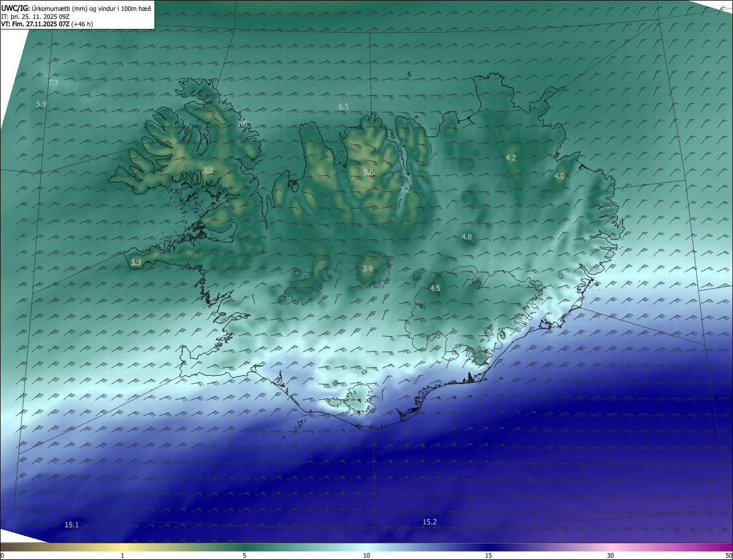Click the initial time 'IT: þri. 25. 11. 2025 09Z'

point(36,16)
